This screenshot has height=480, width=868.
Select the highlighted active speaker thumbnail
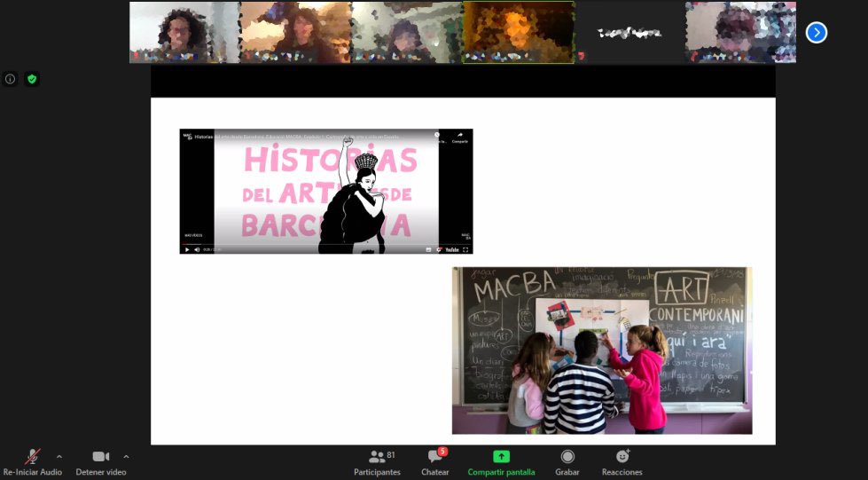click(x=519, y=32)
